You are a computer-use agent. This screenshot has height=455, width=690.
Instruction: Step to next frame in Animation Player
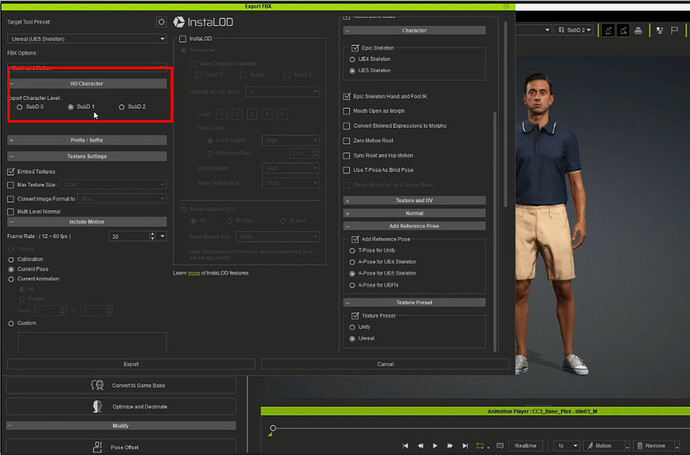pyautogui.click(x=450, y=446)
